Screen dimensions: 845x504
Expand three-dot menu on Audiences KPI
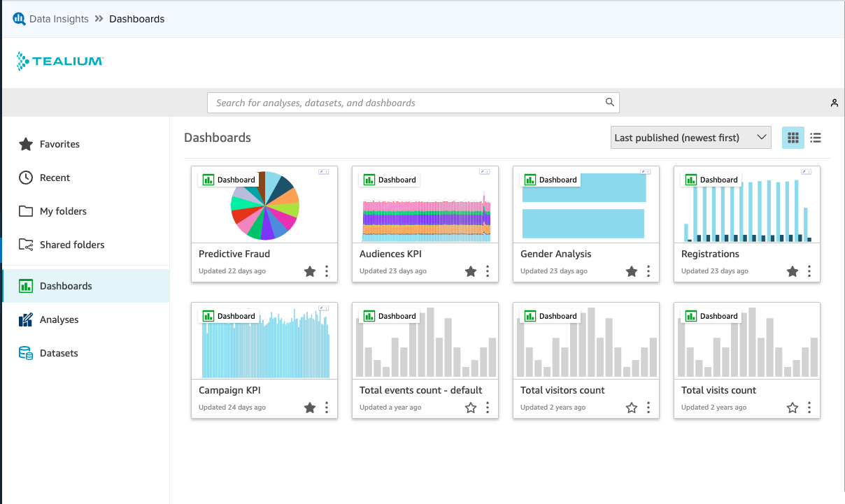tap(488, 271)
